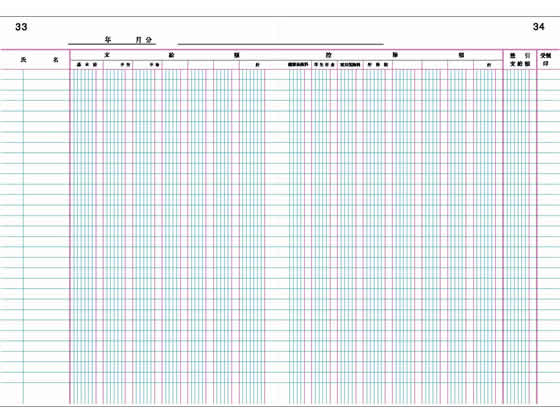
Task: Select the 所得税 sub-column header
Action: click(378, 65)
